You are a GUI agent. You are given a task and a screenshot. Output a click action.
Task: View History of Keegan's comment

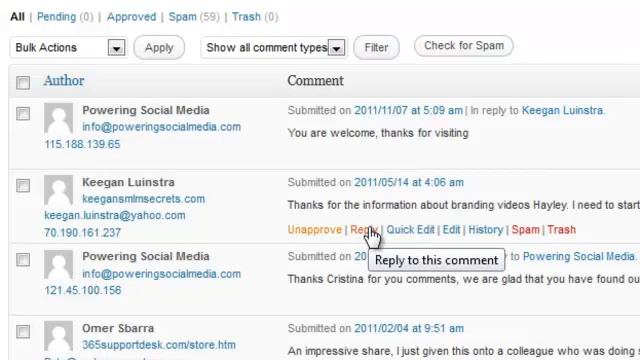point(486,230)
